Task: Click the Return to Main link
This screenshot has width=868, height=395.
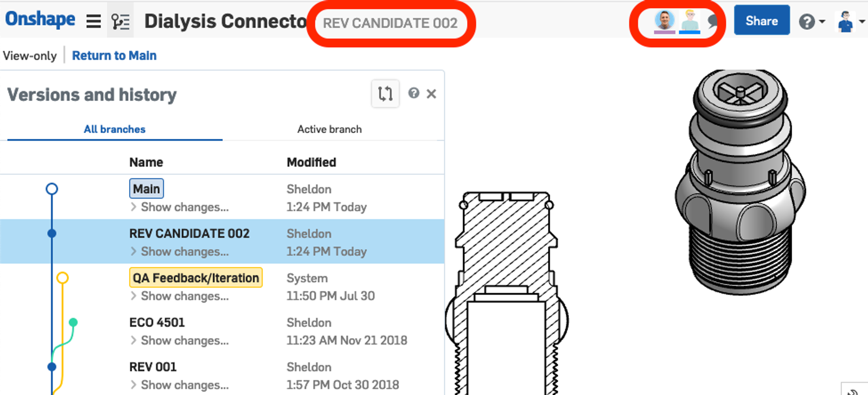Action: click(x=114, y=55)
